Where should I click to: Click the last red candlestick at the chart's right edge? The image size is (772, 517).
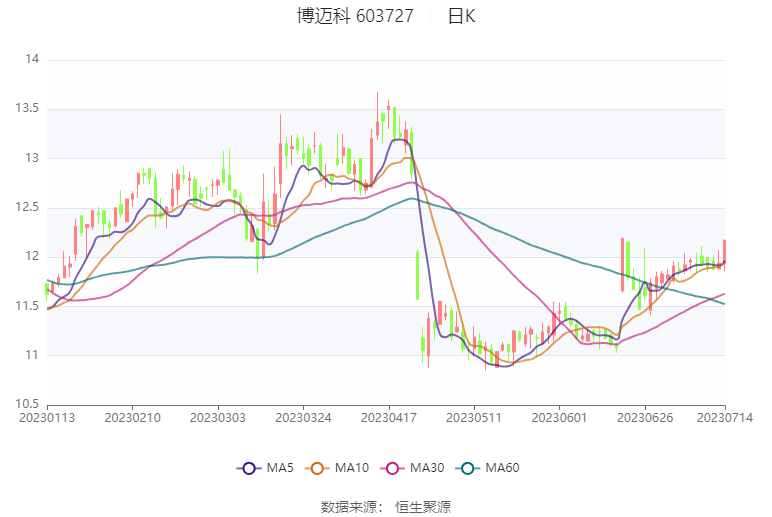724,252
